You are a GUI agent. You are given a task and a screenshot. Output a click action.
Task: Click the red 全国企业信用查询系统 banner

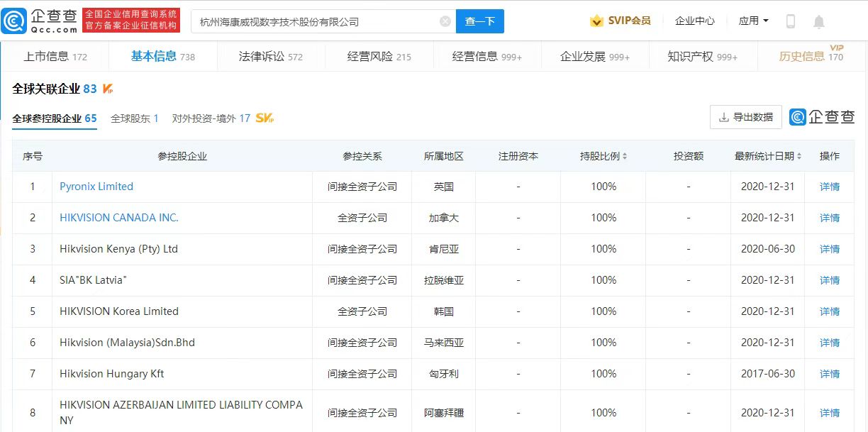(131, 21)
